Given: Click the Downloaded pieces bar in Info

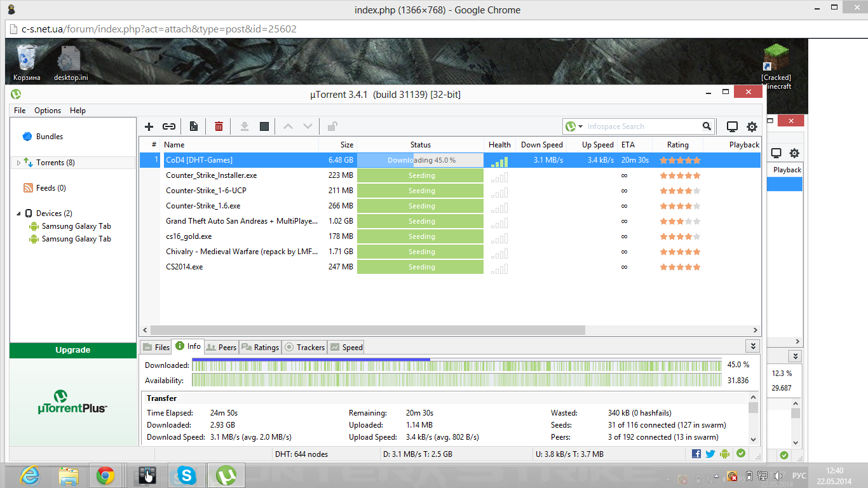Looking at the screenshot, I should click(457, 365).
